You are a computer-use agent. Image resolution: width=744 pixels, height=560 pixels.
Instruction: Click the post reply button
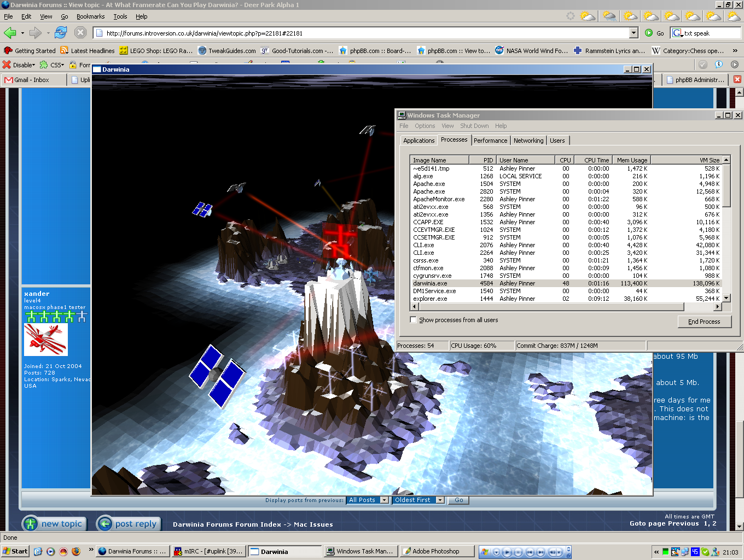pyautogui.click(x=129, y=523)
